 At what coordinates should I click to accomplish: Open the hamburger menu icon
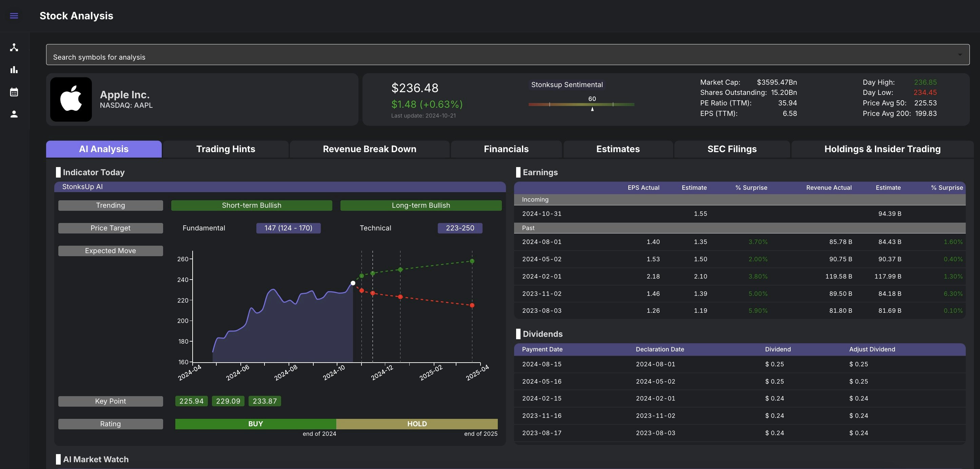tap(14, 16)
